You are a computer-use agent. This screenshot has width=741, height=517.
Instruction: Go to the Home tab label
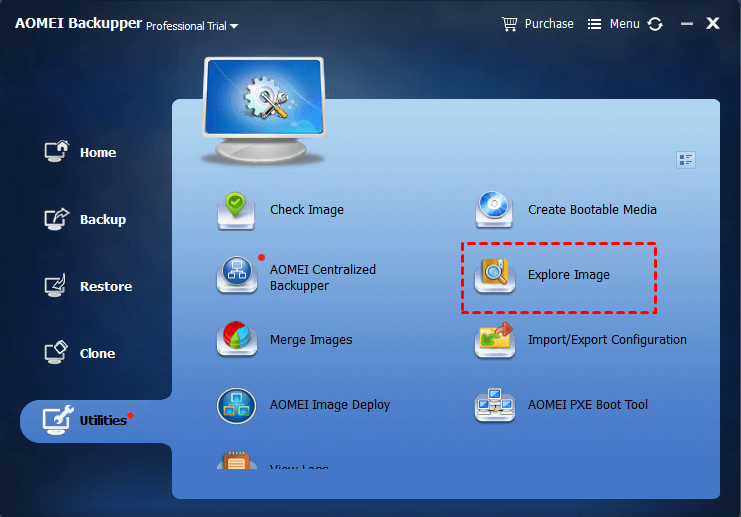point(98,153)
